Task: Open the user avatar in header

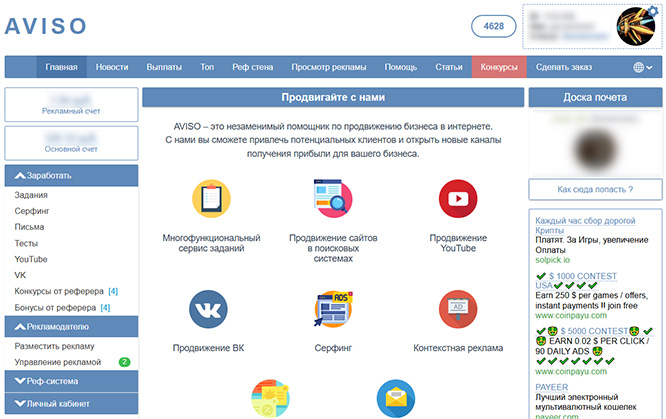Action: point(636,27)
